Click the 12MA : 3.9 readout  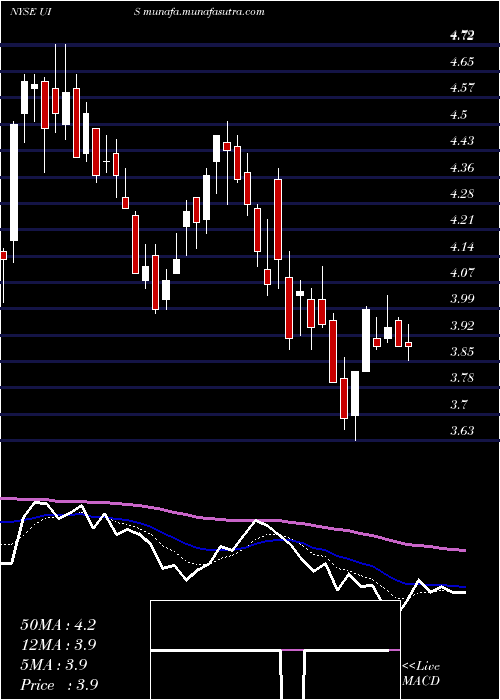[59, 645]
